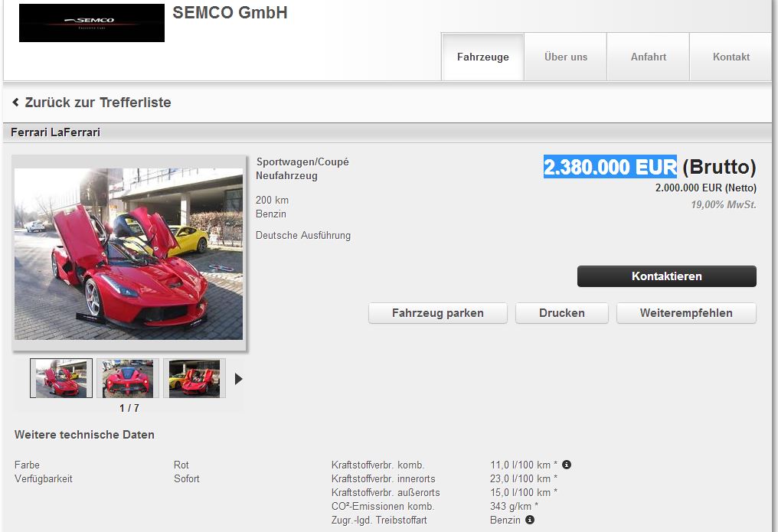Image resolution: width=778 pixels, height=532 pixels.
Task: Select the third thumbnail with yellow car
Action: [194, 378]
